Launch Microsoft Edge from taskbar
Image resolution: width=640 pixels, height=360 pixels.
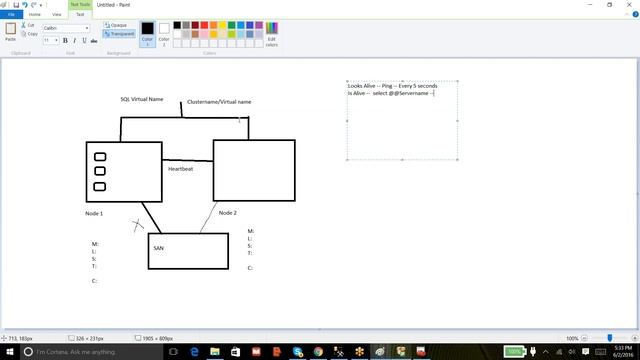(x=194, y=351)
